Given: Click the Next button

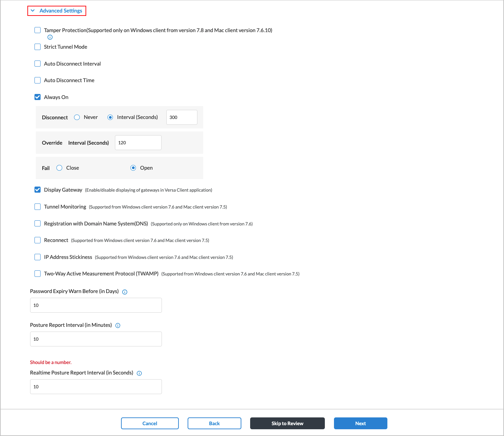Looking at the screenshot, I should pos(360,423).
